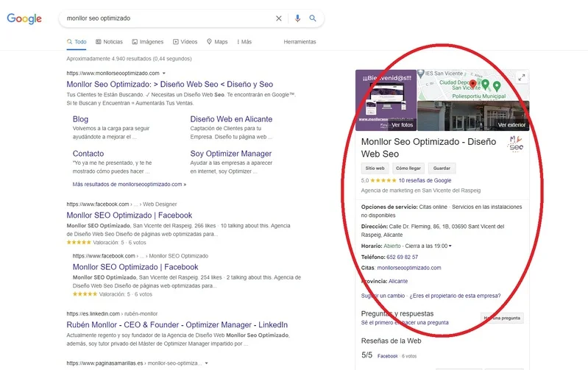Activate voice search microphone icon
588x370 pixels.
coord(297,18)
